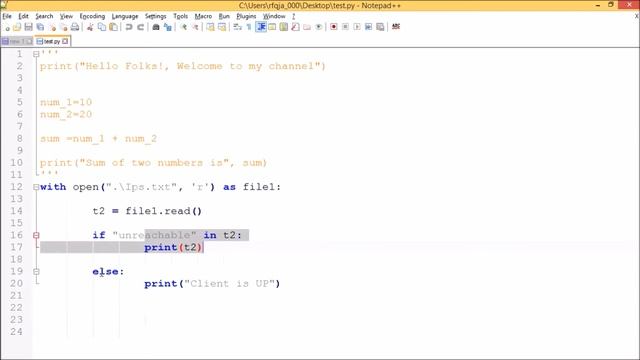Viewport: 640px width, 360px height.
Task: Open the Search menu
Action: pyautogui.click(x=44, y=16)
